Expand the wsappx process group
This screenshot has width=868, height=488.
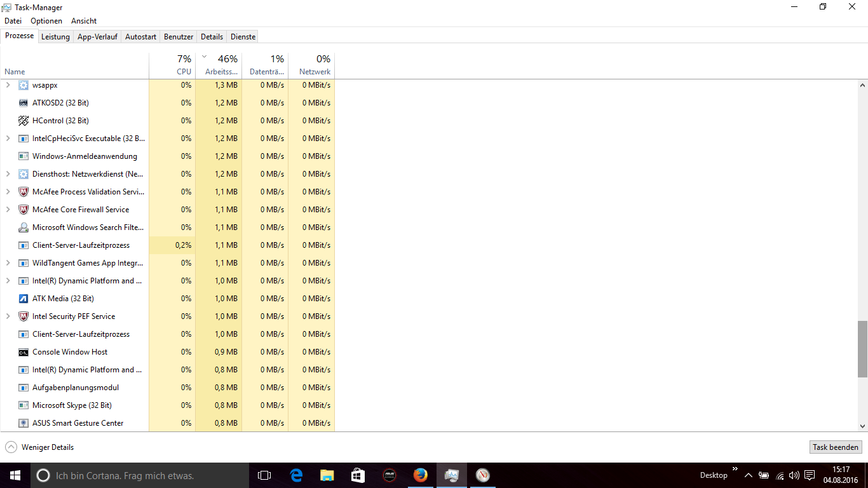[8, 85]
